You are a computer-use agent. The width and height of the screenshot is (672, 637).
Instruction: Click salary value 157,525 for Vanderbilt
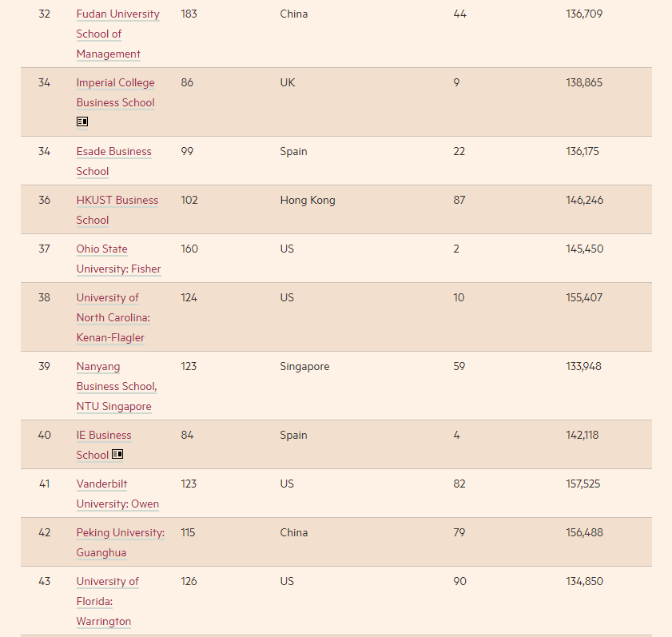coord(583,484)
